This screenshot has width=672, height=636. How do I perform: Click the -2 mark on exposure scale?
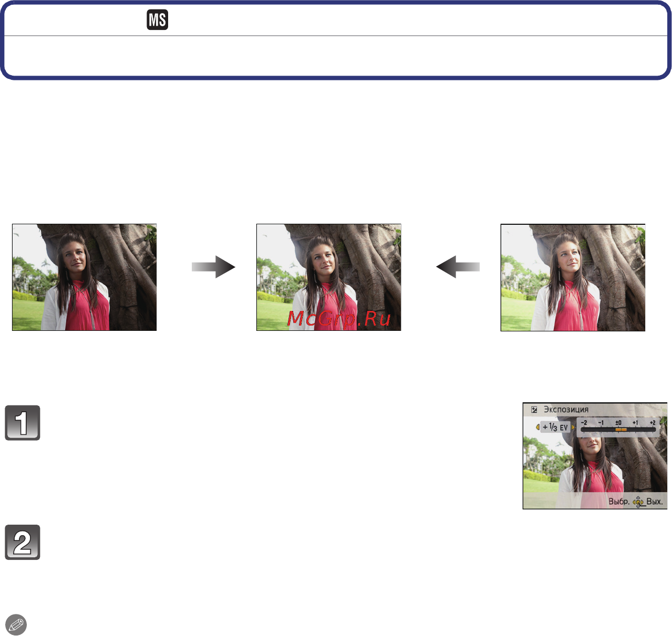tap(584, 423)
